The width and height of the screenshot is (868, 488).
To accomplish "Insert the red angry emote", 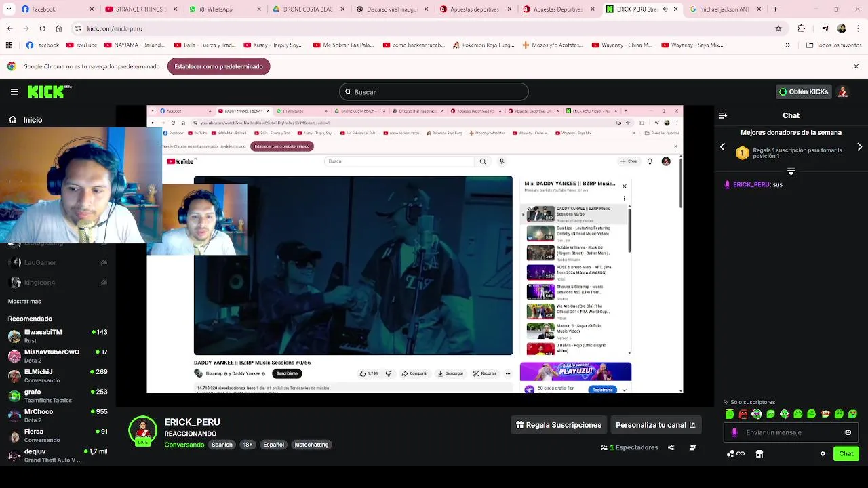I will [x=743, y=414].
